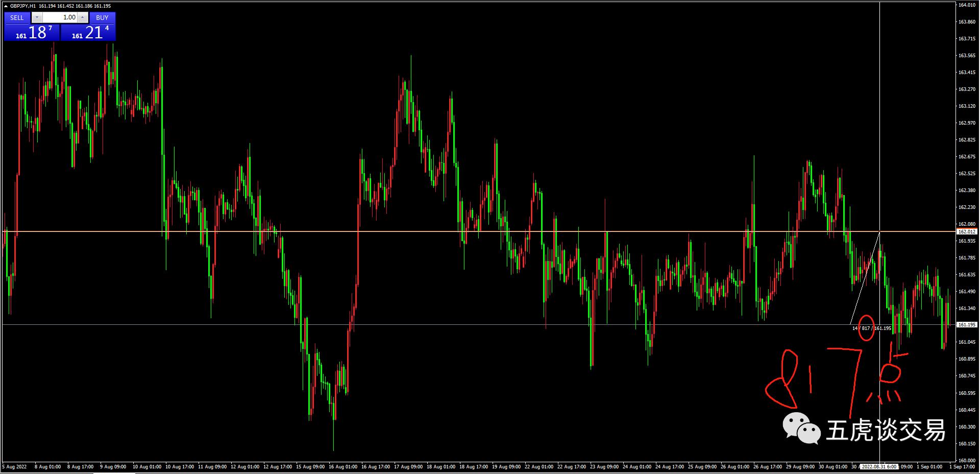The width and height of the screenshot is (980, 474).
Task: Click the 23 Aug 09:00 time axis label
Action: (604, 467)
